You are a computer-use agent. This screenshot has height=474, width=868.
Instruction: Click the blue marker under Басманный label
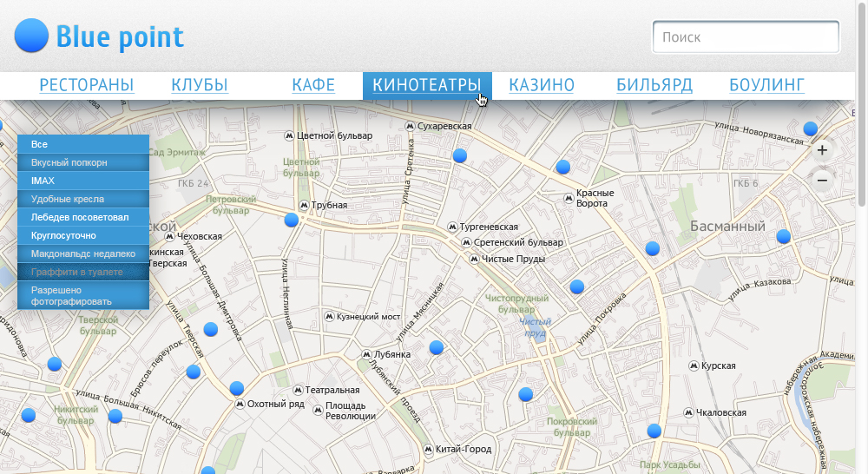pyautogui.click(x=783, y=236)
